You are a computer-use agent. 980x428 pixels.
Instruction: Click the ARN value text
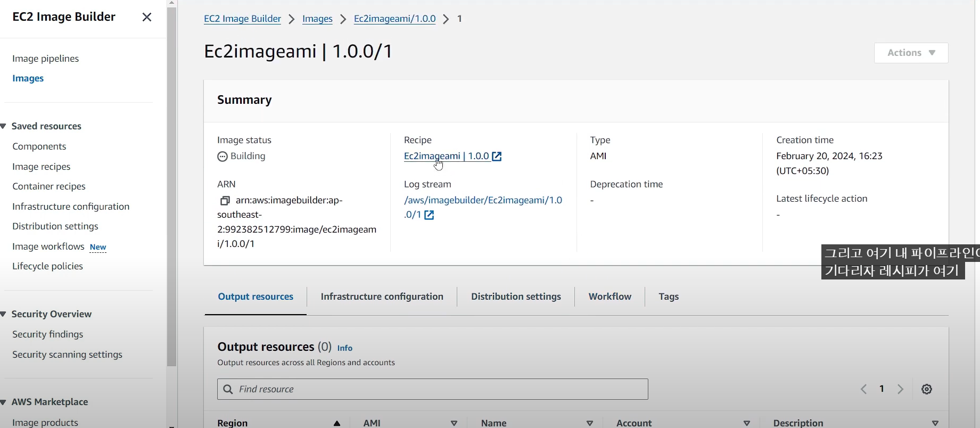coord(297,222)
